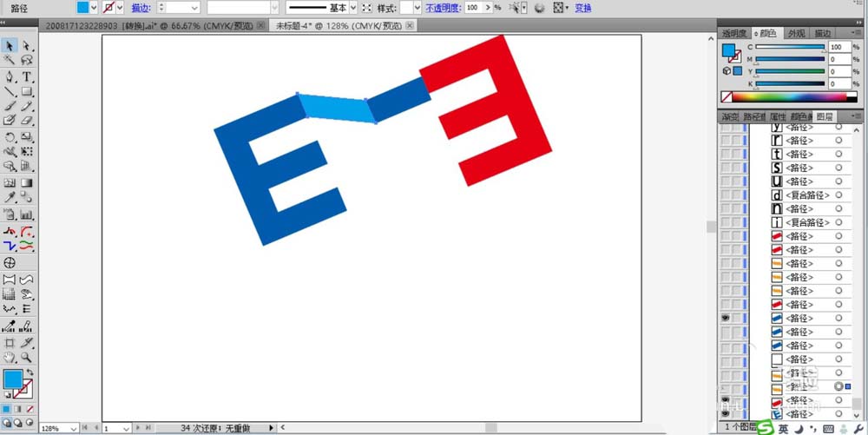The image size is (868, 435).
Task: Open the 样式 graphic style dropdown
Action: (x=418, y=8)
